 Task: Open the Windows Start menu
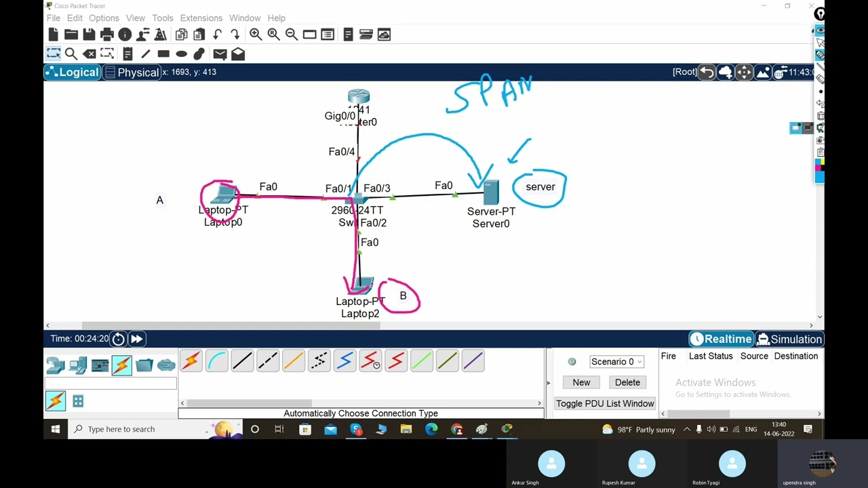[56, 429]
